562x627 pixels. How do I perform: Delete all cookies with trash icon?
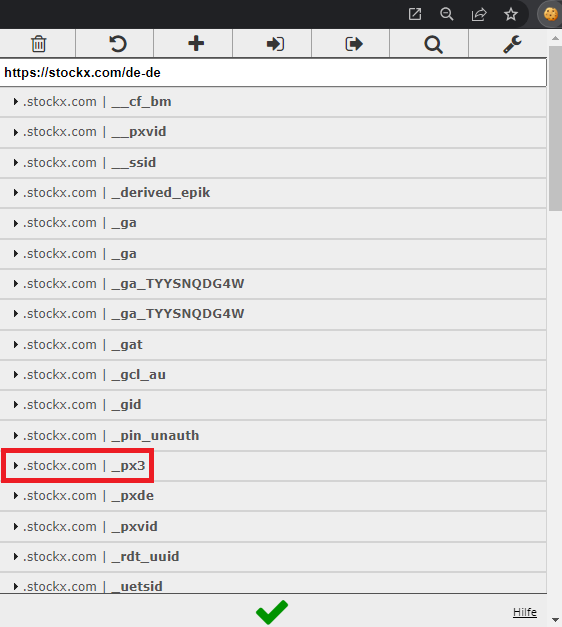click(38, 44)
